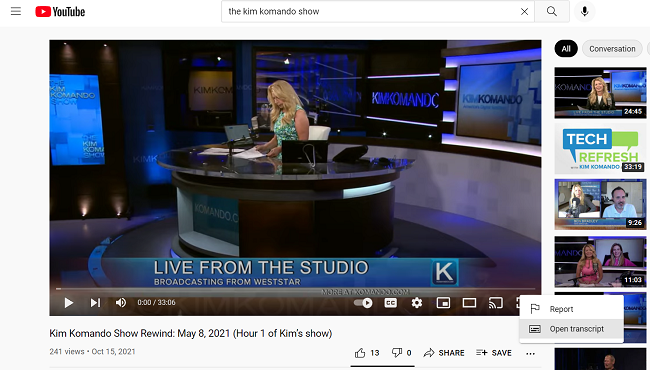
Task: Enable theater mode
Action: (x=469, y=303)
